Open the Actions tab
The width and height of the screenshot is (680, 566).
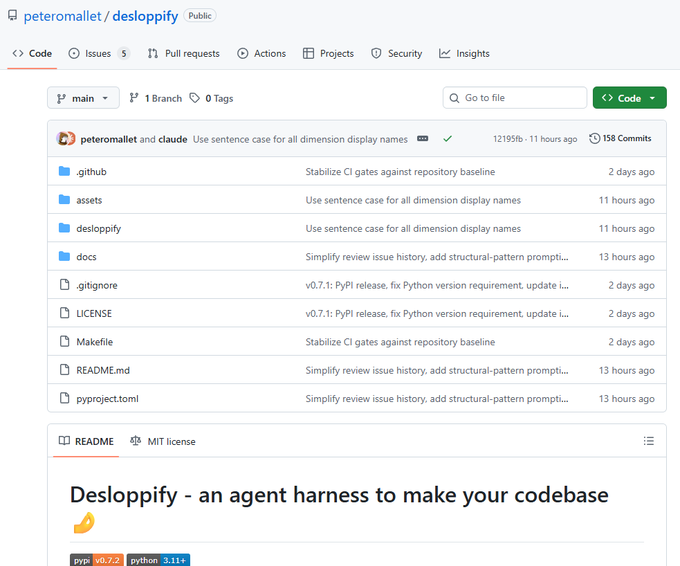[x=262, y=53]
